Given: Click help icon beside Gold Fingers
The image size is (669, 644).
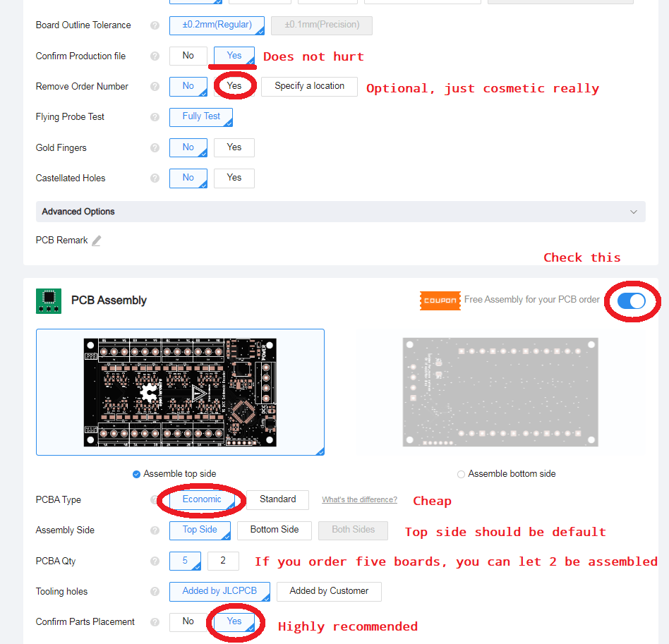Looking at the screenshot, I should [155, 148].
